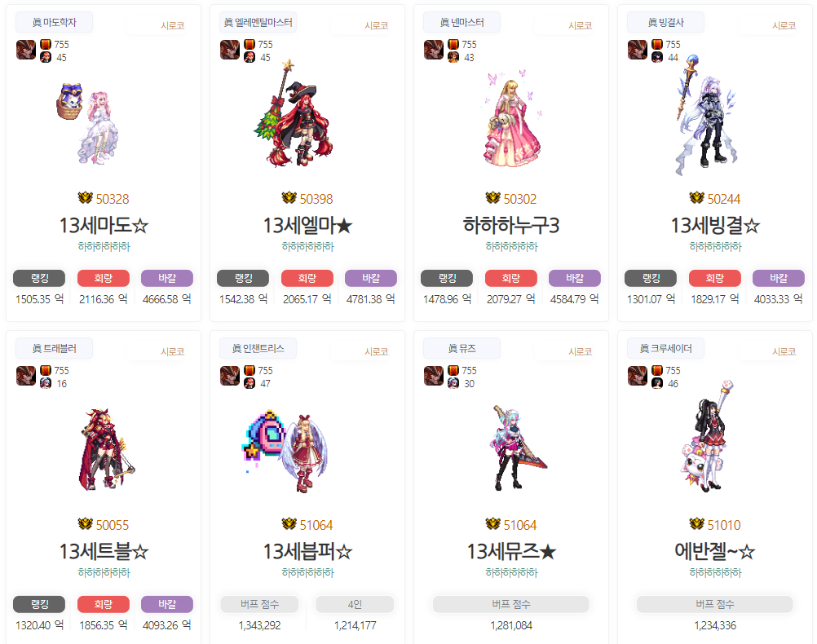The image size is (817, 644).
Task: Select the 랭킹 tag on 13세마도☆ card
Action: click(x=39, y=278)
